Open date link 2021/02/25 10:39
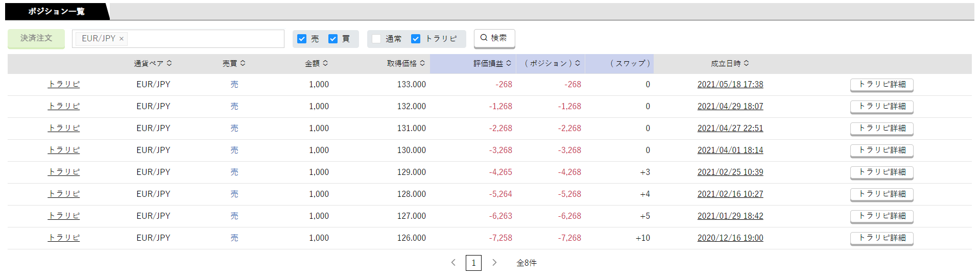The width and height of the screenshot is (980, 280). pos(730,172)
